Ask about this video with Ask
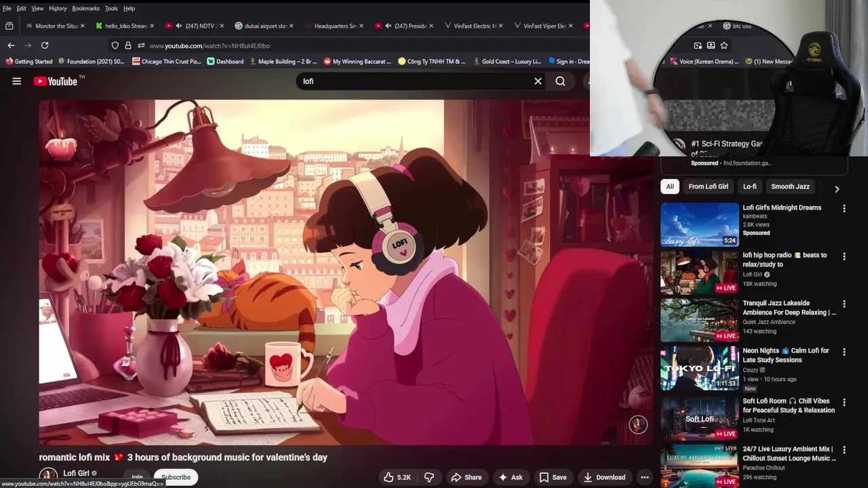 point(511,477)
